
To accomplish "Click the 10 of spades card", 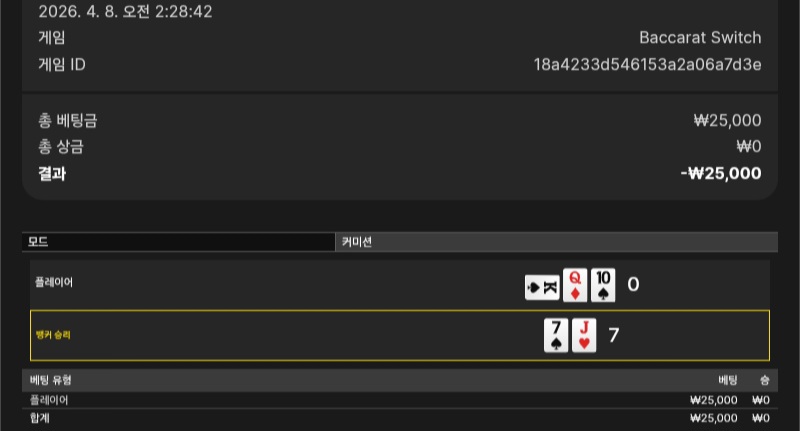I will click(603, 285).
